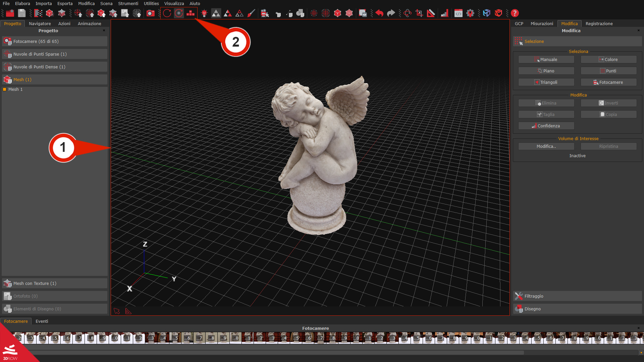The width and height of the screenshot is (644, 362).
Task: Open the help question mark icon
Action: coord(515,13)
